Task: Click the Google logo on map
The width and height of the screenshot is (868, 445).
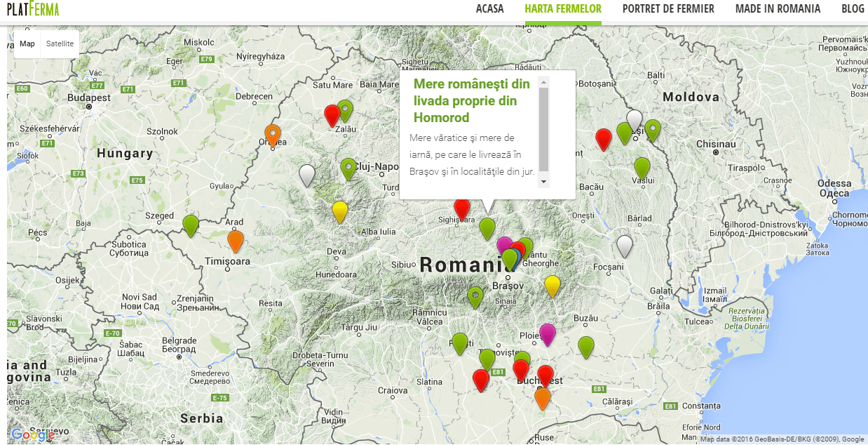Action: point(33,434)
